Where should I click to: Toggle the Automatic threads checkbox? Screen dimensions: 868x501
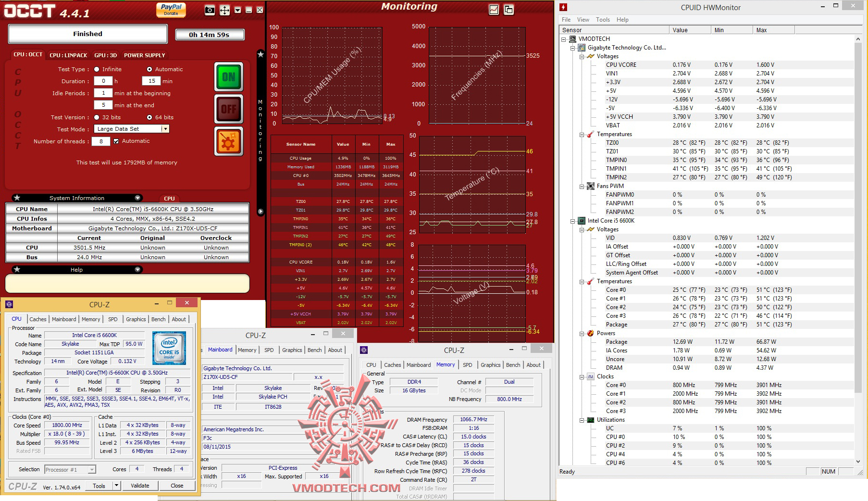pos(116,141)
